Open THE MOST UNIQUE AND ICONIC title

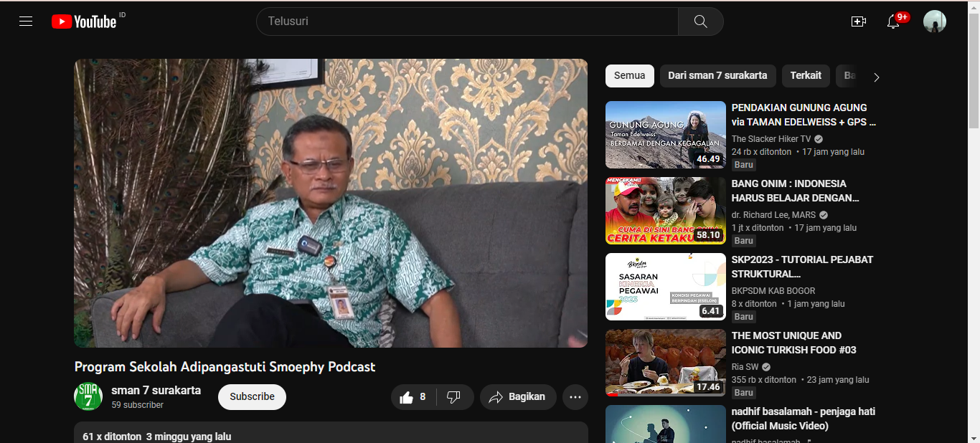(794, 343)
